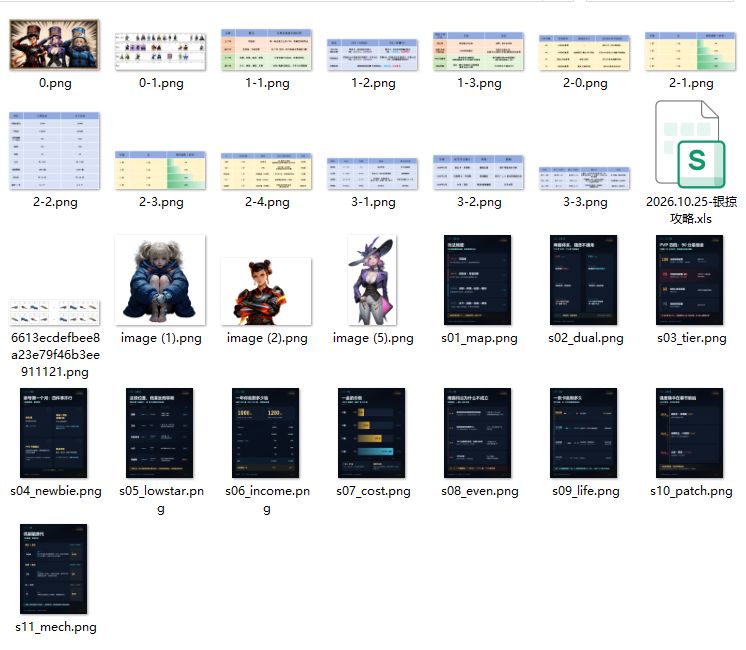Image resolution: width=746 pixels, height=650 pixels.
Task: Choose the 3-2.png thumbnail
Action: tap(479, 172)
